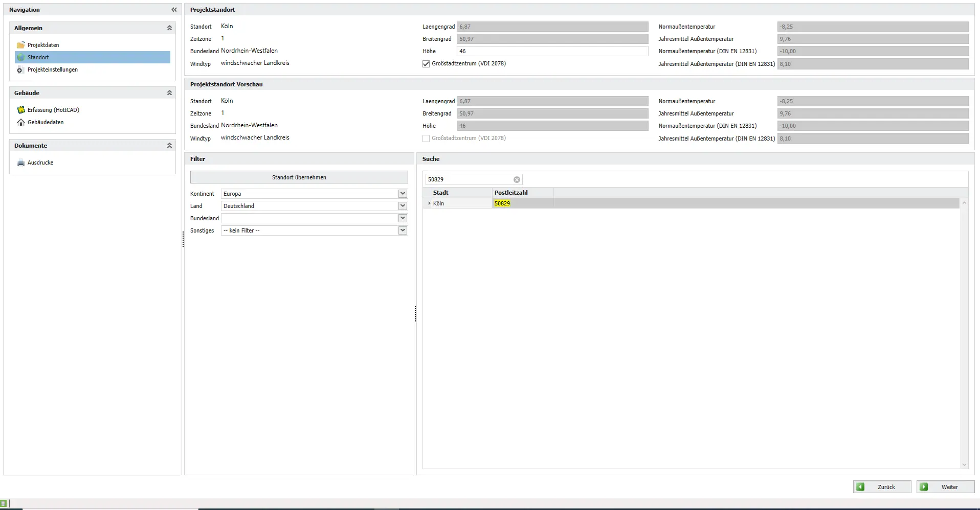
Task: Click the Gebäudedaten house icon
Action: [x=21, y=122]
